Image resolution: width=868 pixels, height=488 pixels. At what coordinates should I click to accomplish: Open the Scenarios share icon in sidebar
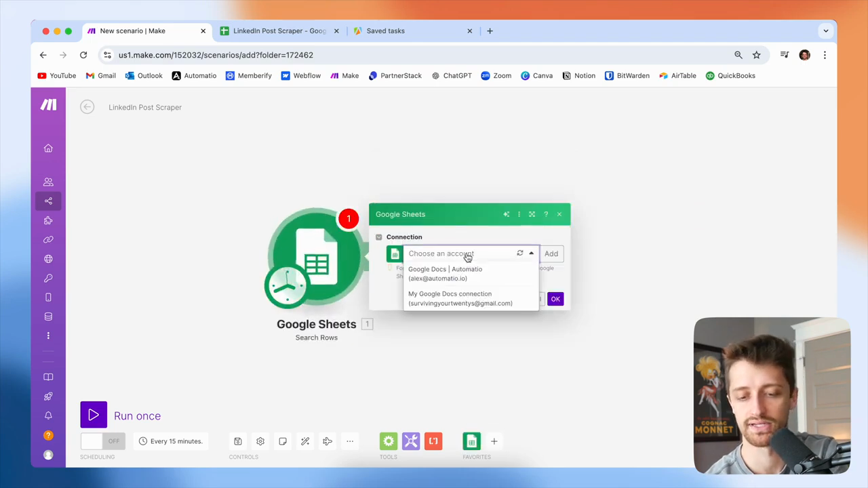click(x=48, y=201)
